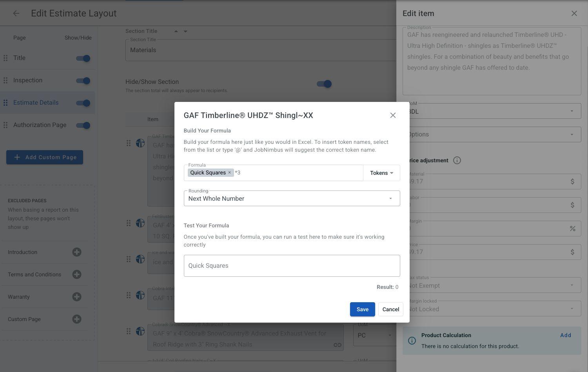
Task: Show the Price adjustment info tooltip
Action: pyautogui.click(x=457, y=160)
